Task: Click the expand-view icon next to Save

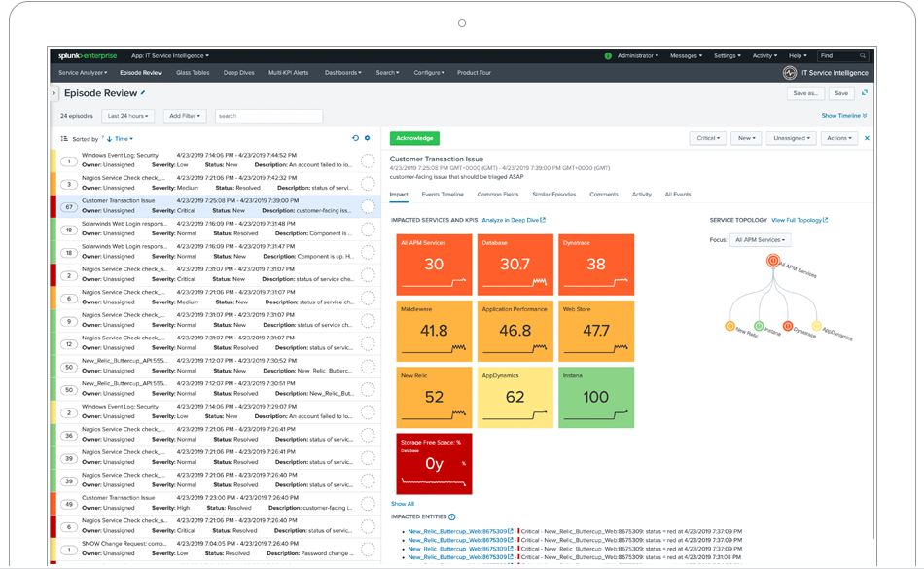Action: (865, 93)
